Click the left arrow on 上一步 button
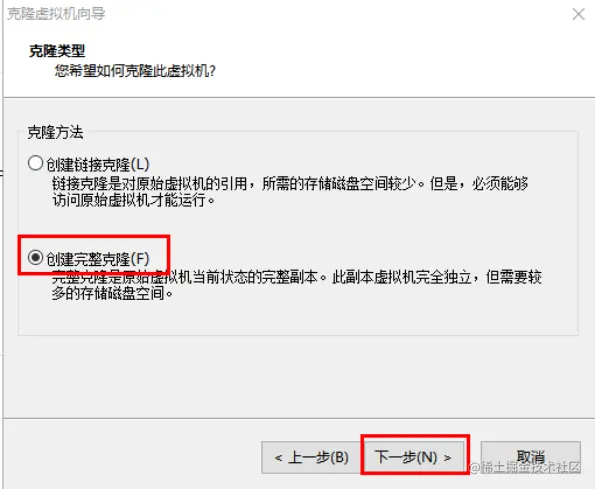 pos(279,458)
